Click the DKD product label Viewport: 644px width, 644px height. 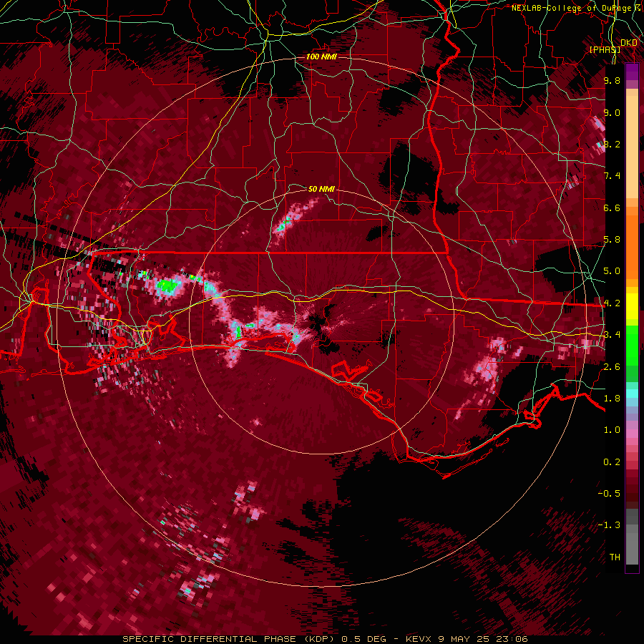click(629, 43)
